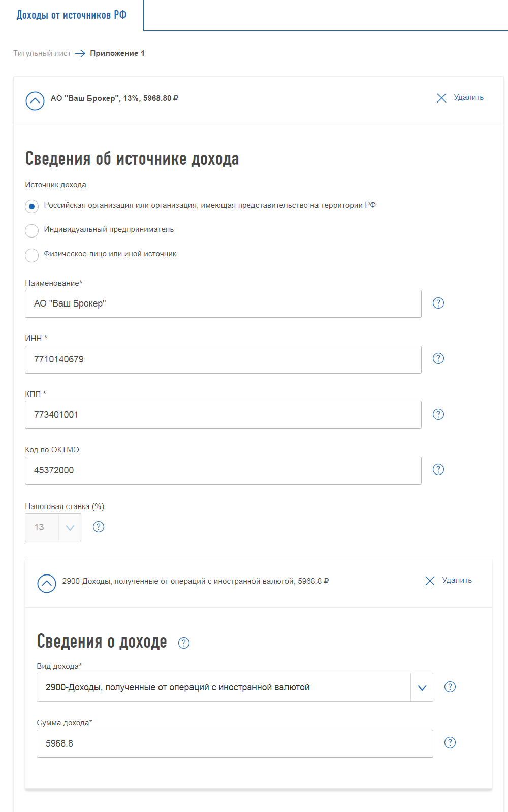
Task: Switch to Доходы от источников РФ tab
Action: click(x=72, y=15)
